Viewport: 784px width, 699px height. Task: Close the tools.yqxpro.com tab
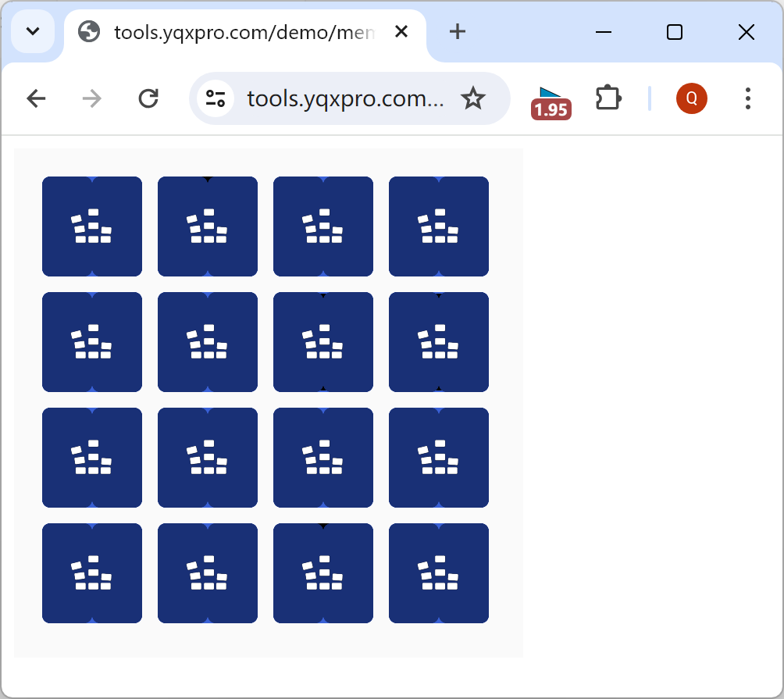[x=401, y=32]
